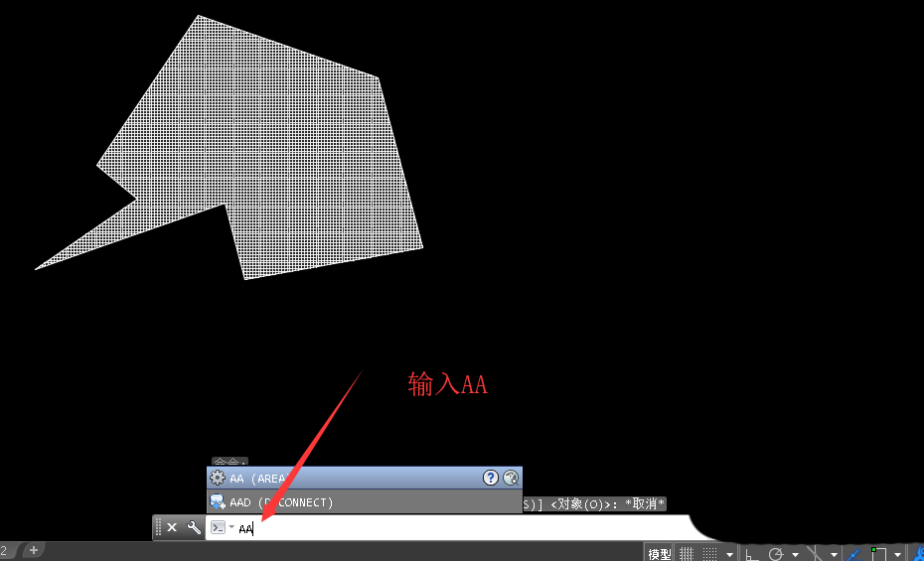Search the AA command on the internet

coord(511,478)
